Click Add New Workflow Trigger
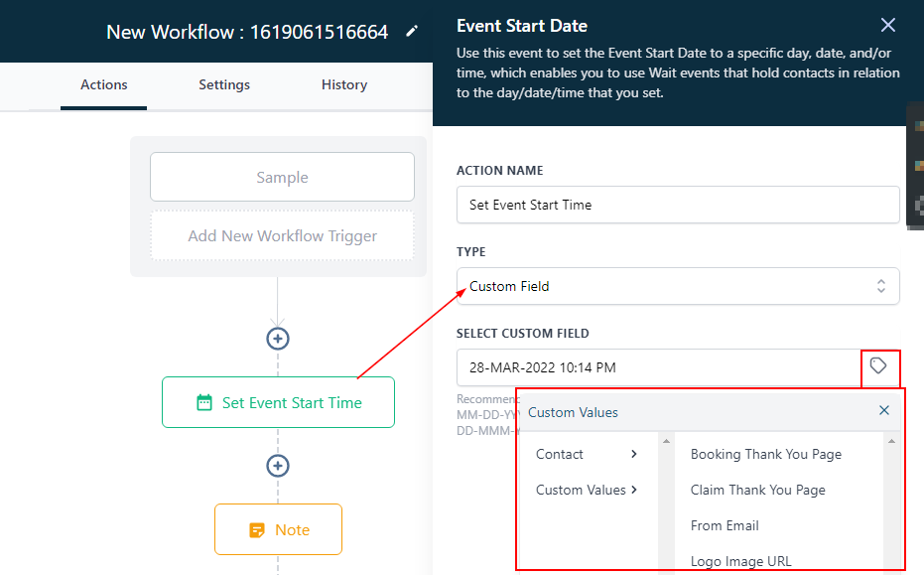This screenshot has height=575, width=924. pyautogui.click(x=282, y=236)
